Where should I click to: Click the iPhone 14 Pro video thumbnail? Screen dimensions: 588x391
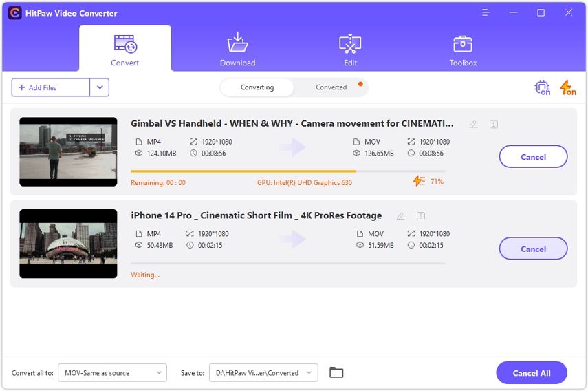coord(68,244)
